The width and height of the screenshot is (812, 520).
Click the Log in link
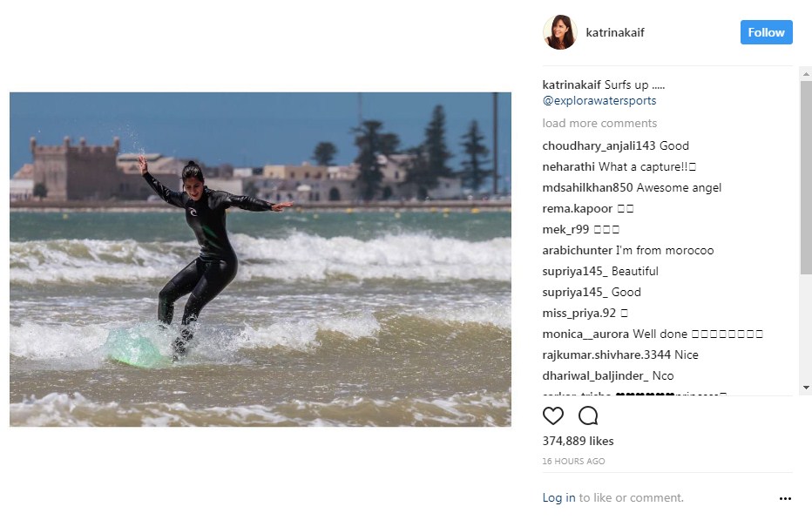click(558, 497)
